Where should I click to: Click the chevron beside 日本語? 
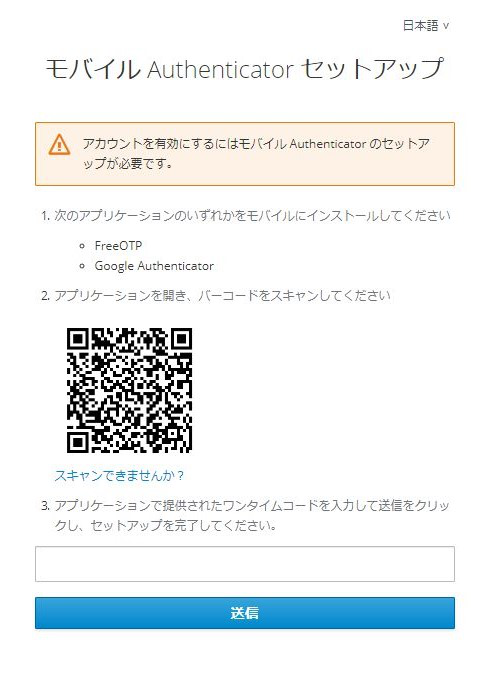pyautogui.click(x=446, y=26)
